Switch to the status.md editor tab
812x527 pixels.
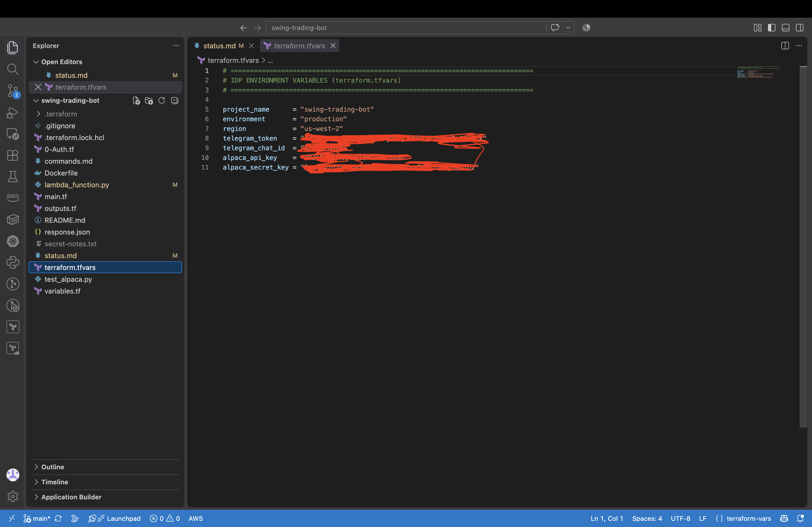coord(219,46)
